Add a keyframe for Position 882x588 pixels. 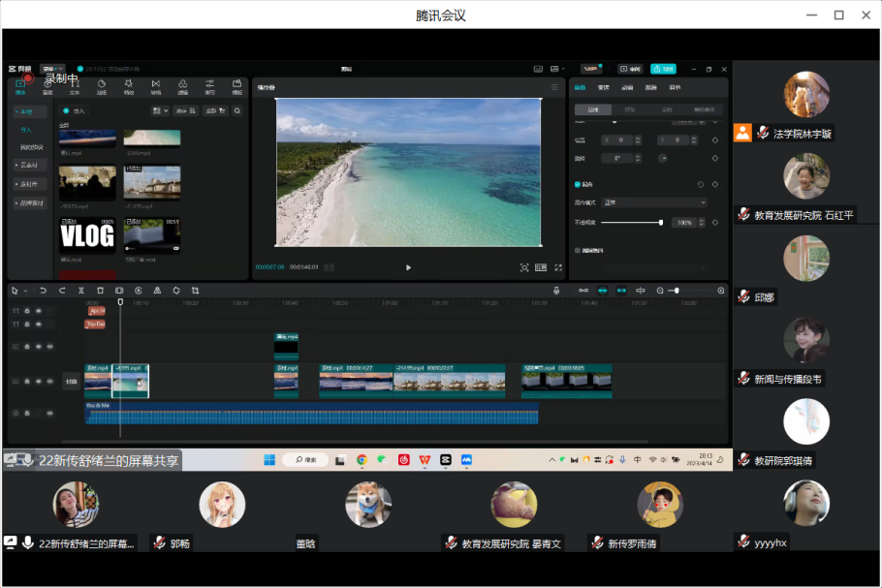[x=715, y=139]
